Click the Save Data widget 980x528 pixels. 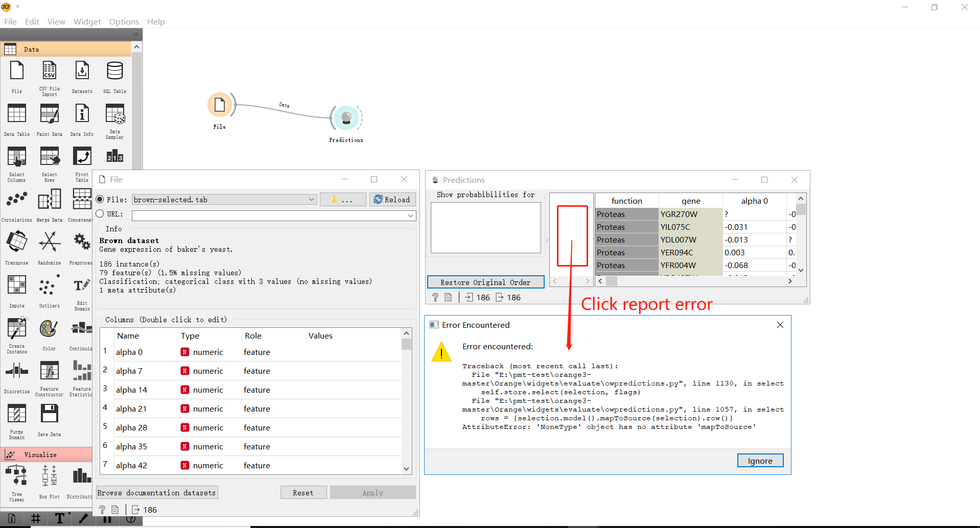tap(49, 414)
